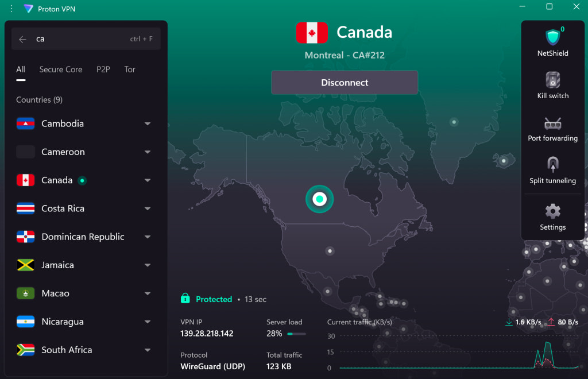Click the active connection marker on Canada map

coord(319,199)
